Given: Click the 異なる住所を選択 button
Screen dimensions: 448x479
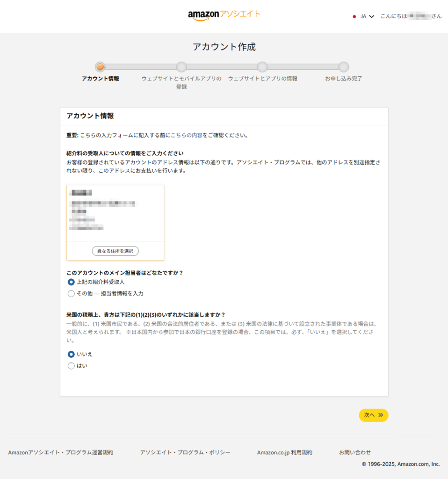Looking at the screenshot, I should pos(115,251).
